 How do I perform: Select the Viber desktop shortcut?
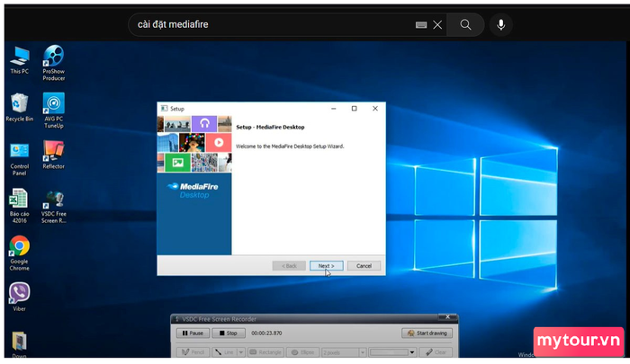pyautogui.click(x=19, y=297)
